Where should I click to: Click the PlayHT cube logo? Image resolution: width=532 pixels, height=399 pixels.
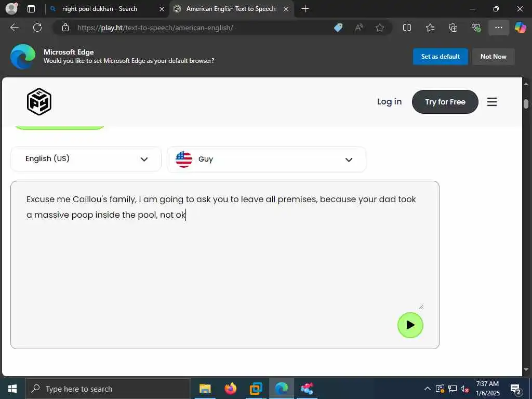point(39,101)
